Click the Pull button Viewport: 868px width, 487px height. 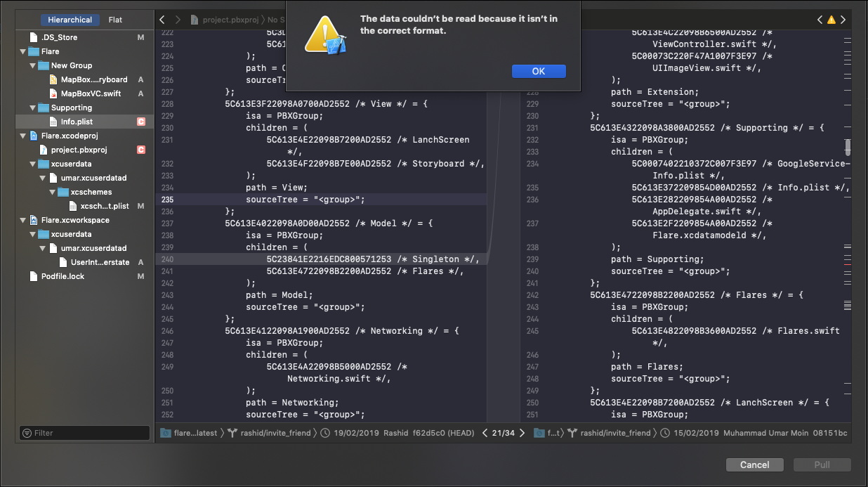(822, 465)
